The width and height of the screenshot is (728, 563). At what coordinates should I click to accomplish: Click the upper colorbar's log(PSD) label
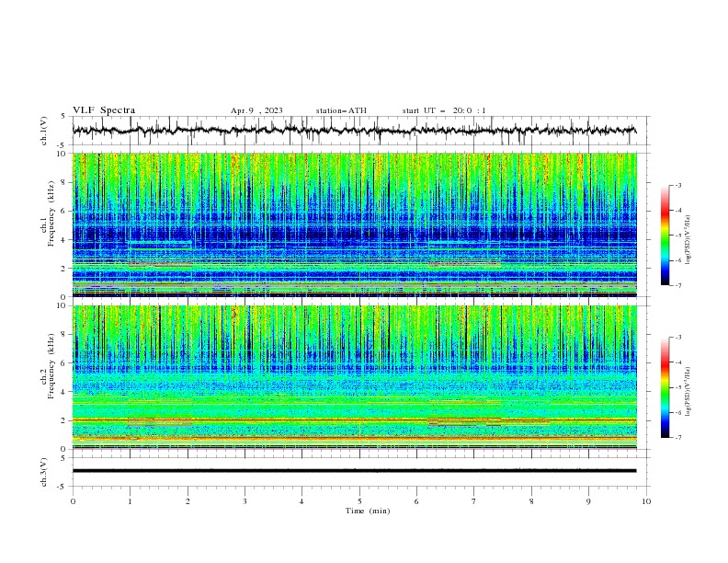[688, 240]
